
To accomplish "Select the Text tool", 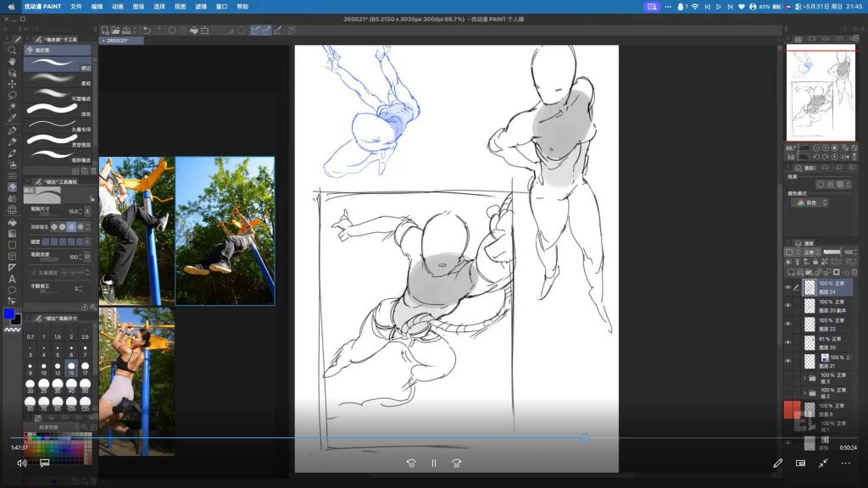I will point(12,278).
